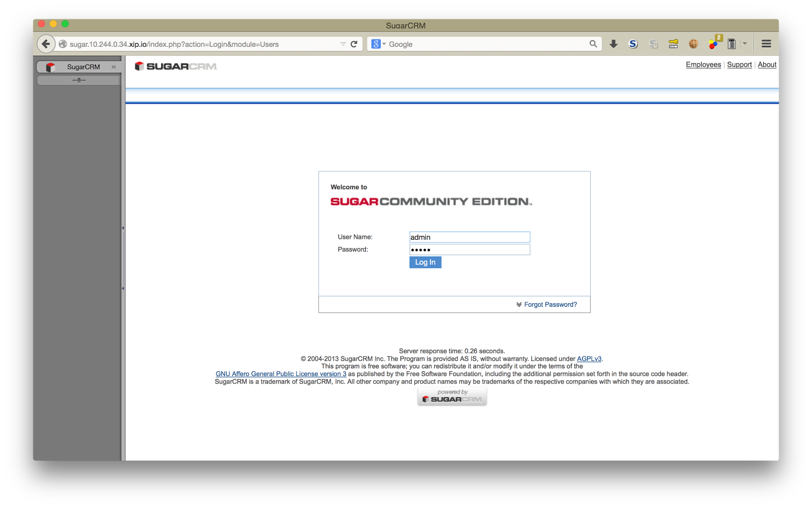Open the hamburger menu icon
The height and width of the screenshot is (508, 812).
point(766,44)
